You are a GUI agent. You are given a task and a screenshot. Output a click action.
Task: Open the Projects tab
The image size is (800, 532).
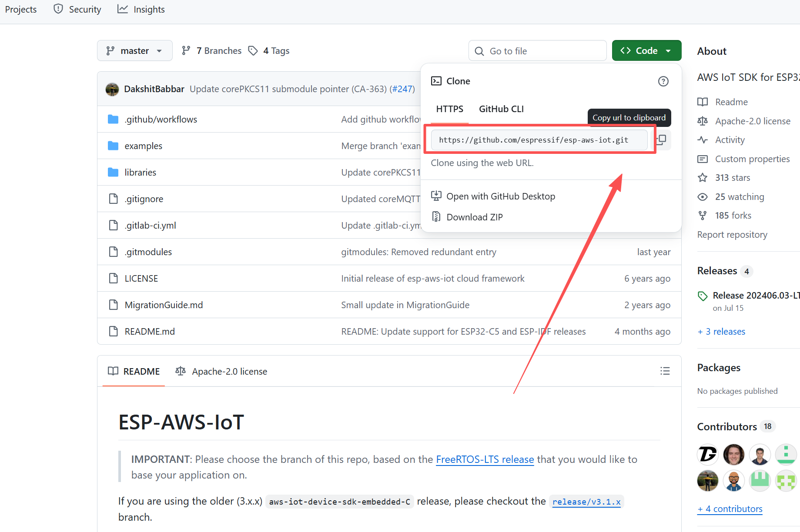tap(20, 10)
